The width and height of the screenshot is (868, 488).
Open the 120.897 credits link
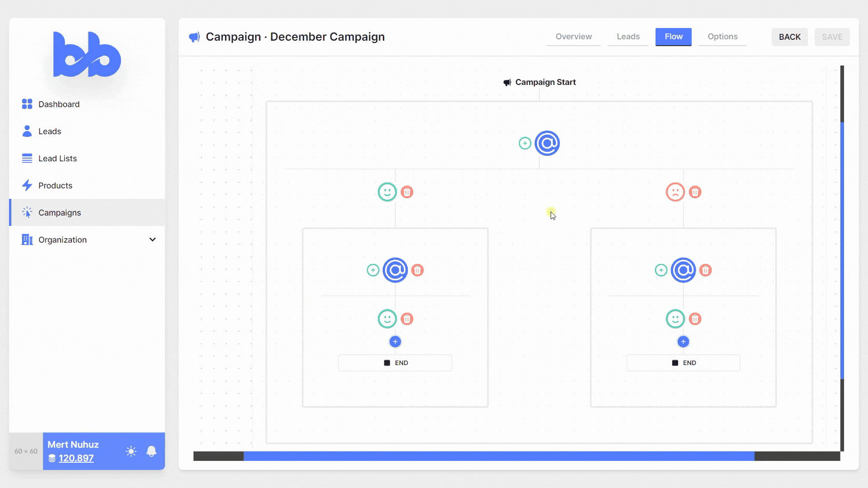point(76,458)
